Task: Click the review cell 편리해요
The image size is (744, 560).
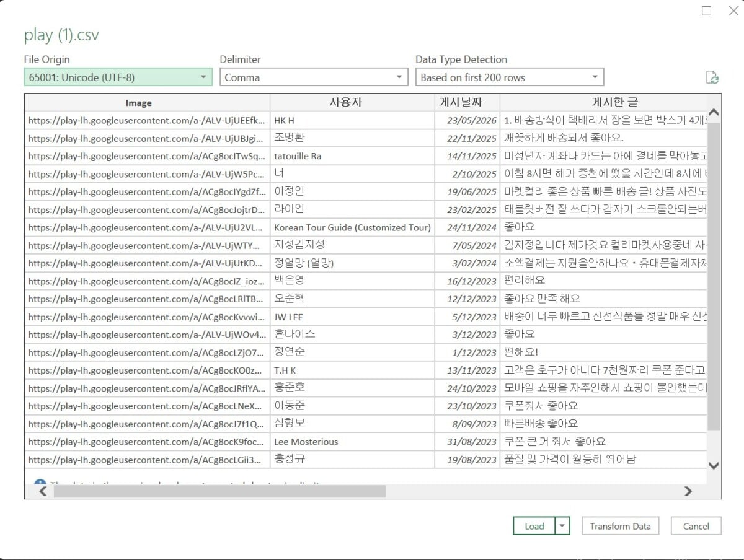Action: click(x=603, y=281)
